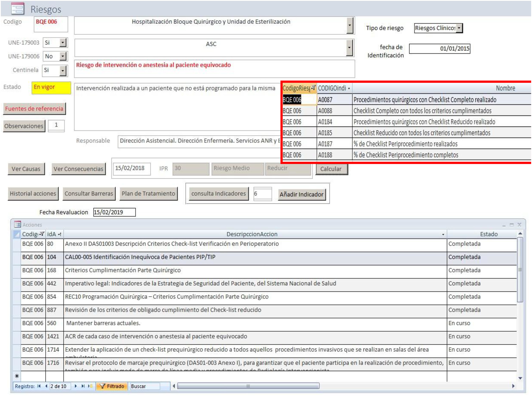Click select-all box in Acciones grid
This screenshot has width=532, height=396.
tap(17, 234)
